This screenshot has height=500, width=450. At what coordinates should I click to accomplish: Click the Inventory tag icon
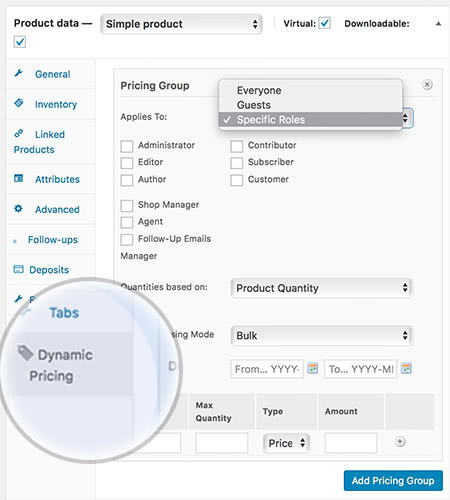[19, 103]
